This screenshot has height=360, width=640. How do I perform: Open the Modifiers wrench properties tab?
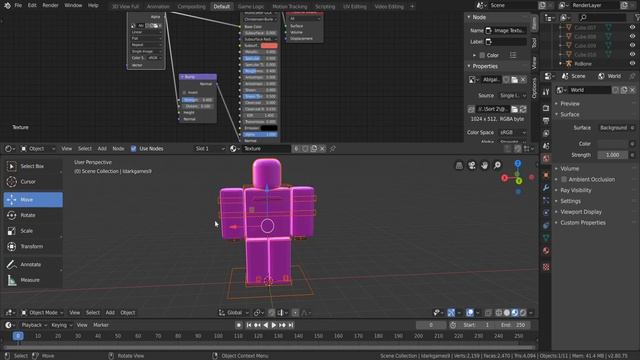coord(546,188)
